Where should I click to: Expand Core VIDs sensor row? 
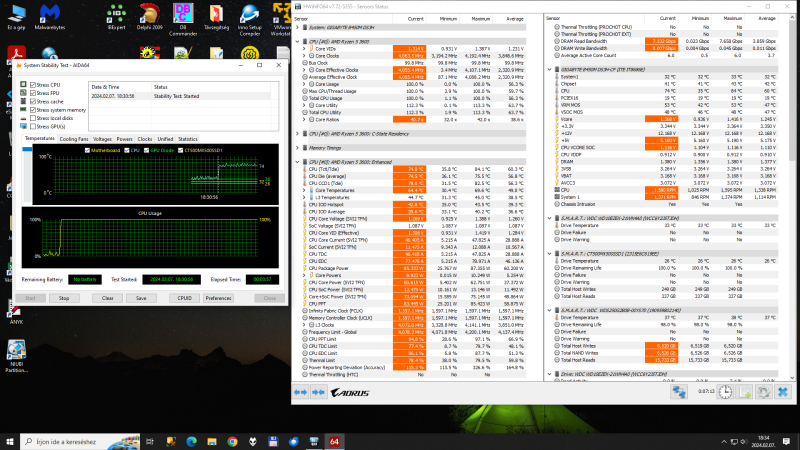tap(305, 49)
